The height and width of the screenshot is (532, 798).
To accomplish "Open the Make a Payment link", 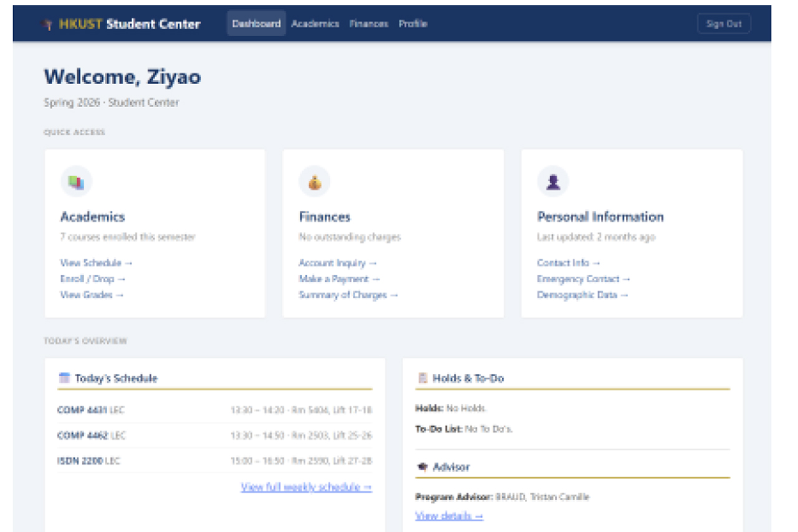I will point(339,279).
